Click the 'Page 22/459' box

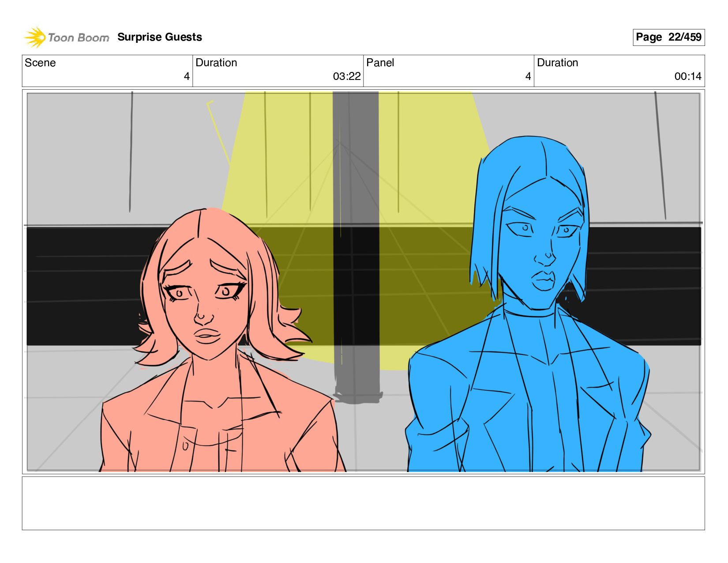pos(668,37)
